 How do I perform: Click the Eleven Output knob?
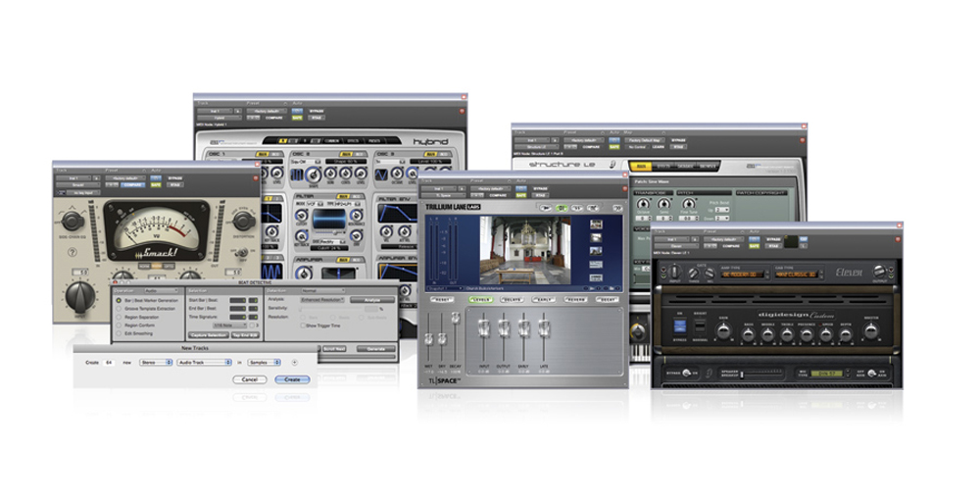879,272
